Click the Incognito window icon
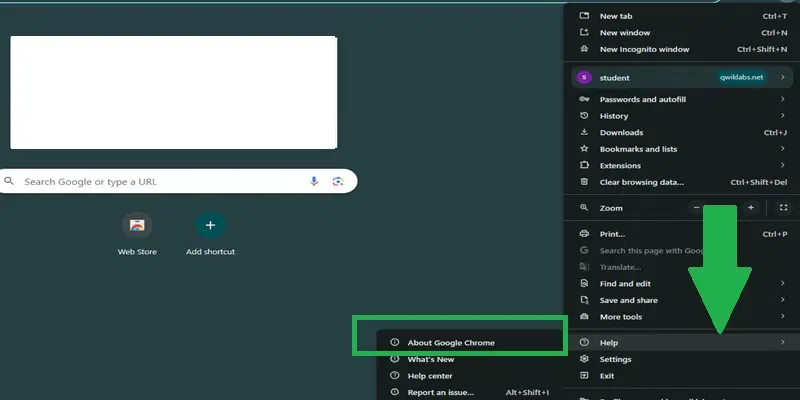 [584, 49]
